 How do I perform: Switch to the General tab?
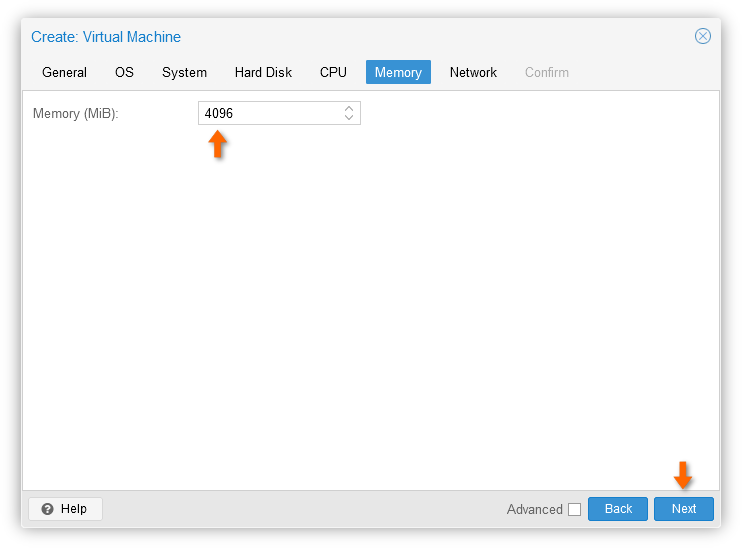64,72
